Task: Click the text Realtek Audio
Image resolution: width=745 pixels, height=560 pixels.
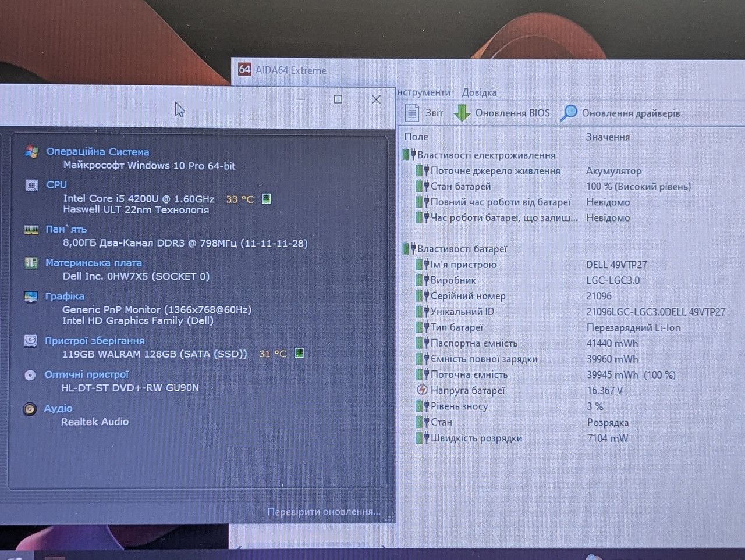Action: click(x=95, y=422)
